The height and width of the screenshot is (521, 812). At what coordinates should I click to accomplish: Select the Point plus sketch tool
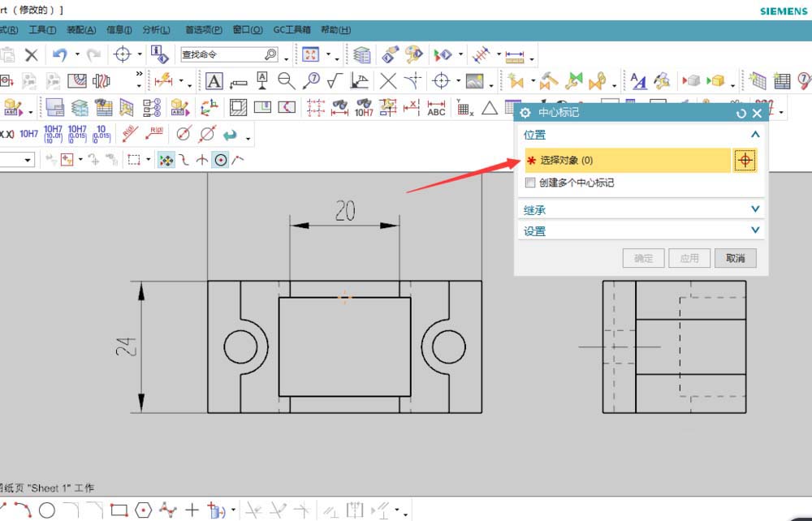[x=192, y=510]
